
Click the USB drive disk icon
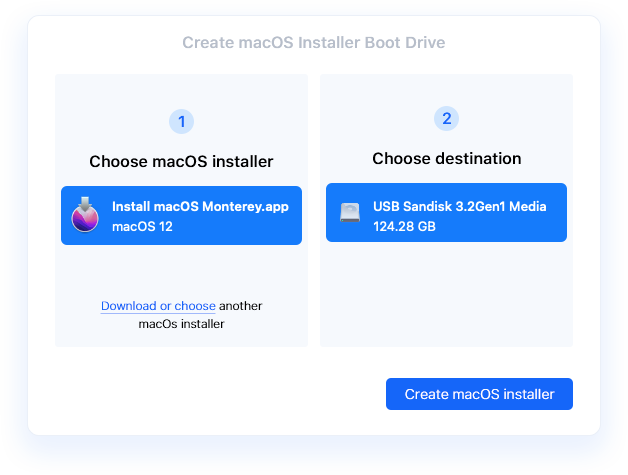tap(350, 212)
